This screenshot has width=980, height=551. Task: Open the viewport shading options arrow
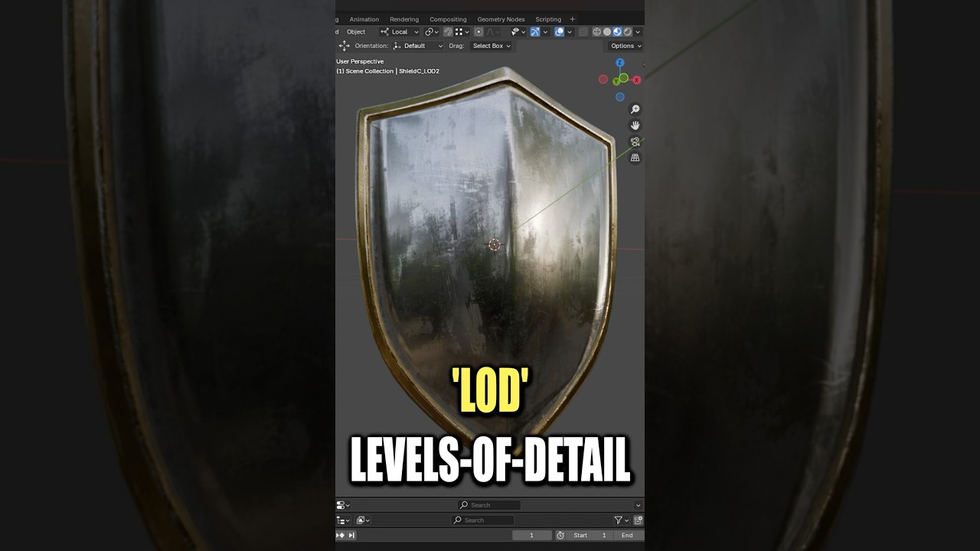(x=638, y=31)
